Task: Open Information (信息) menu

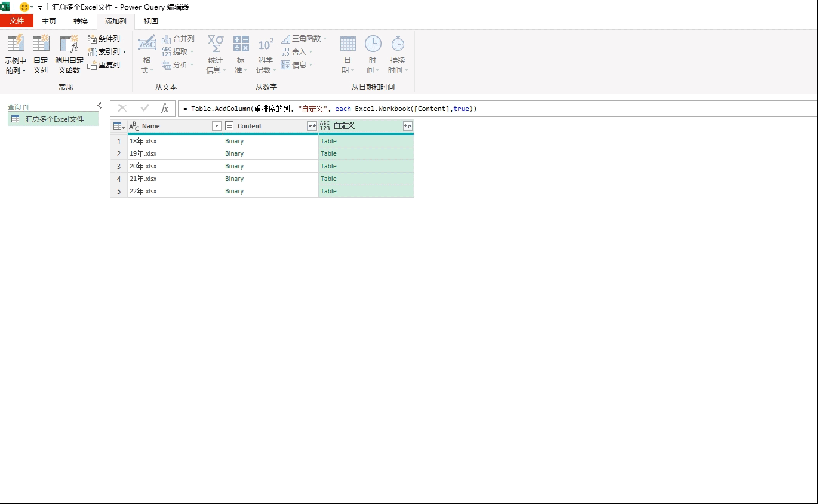Action: click(x=297, y=65)
